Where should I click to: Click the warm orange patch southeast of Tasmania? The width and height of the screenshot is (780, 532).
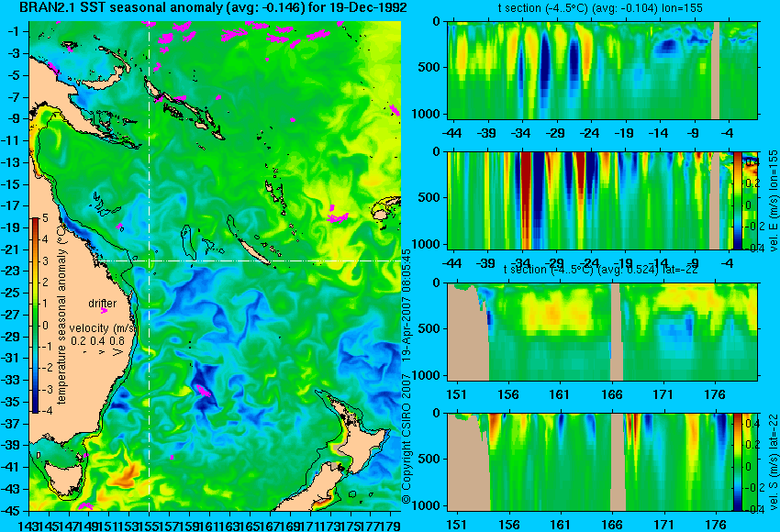(x=126, y=475)
